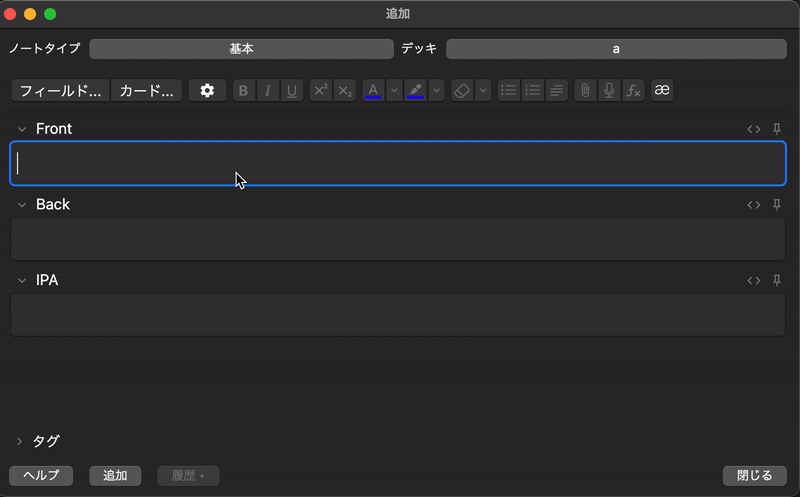Open the ノートタイプ selector showing 基本
This screenshot has height=497, width=800.
point(241,49)
